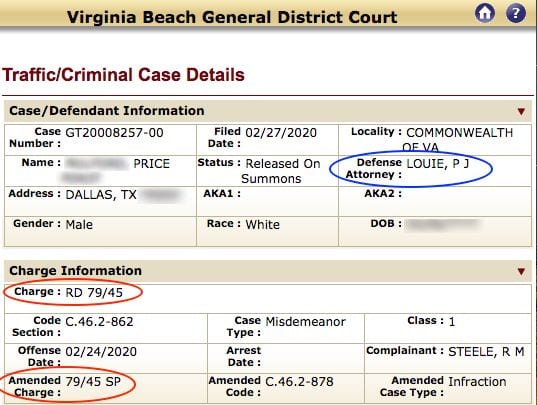Viewport: 537px width, 405px height.
Task: Click the Home icon in header
Action: point(485,13)
